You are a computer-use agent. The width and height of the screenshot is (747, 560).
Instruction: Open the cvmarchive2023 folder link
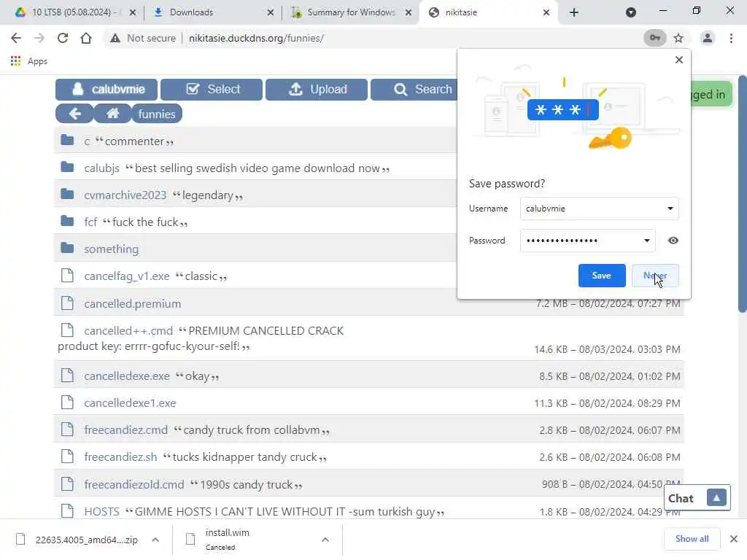coord(125,195)
